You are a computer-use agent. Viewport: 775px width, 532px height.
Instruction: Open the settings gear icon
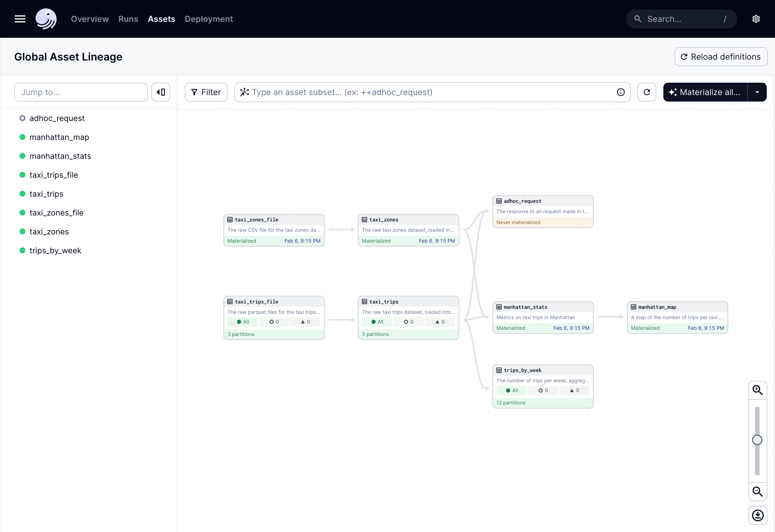756,19
